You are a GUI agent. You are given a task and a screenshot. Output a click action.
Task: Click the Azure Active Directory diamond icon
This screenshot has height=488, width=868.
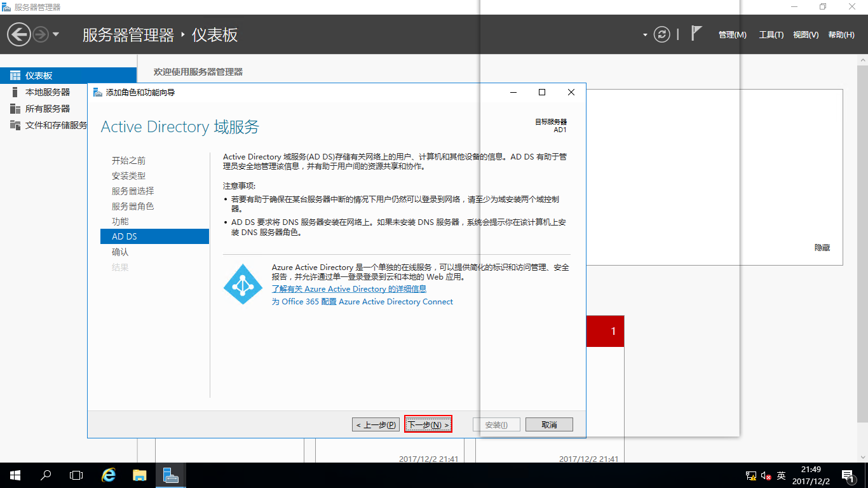[243, 284]
